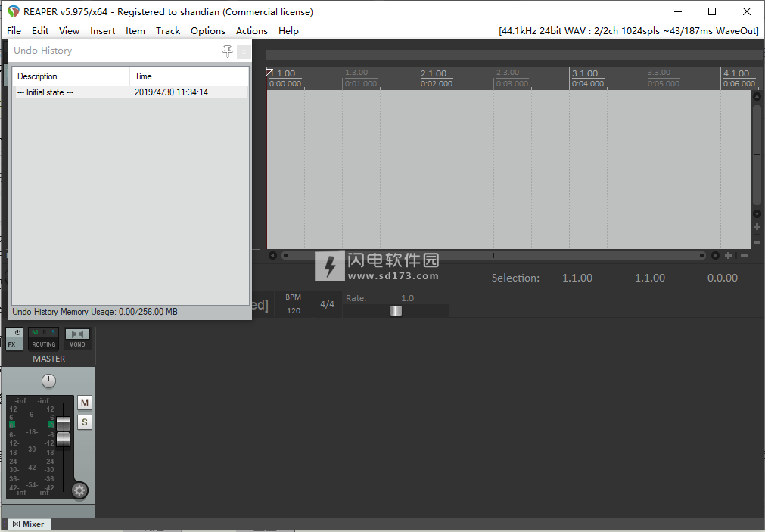Open the View menu

pyautogui.click(x=70, y=31)
